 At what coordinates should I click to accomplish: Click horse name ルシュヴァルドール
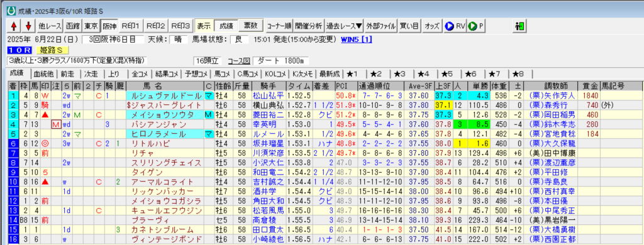[x=167, y=95]
